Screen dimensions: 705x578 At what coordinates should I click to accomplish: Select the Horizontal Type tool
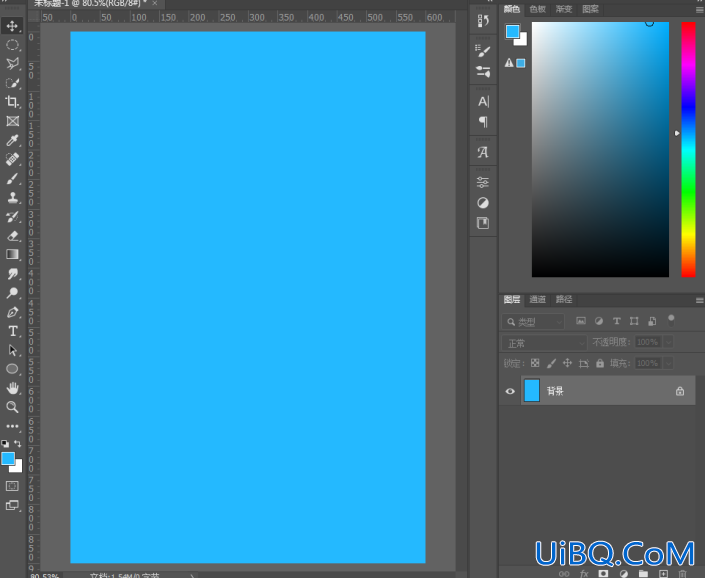coord(12,331)
